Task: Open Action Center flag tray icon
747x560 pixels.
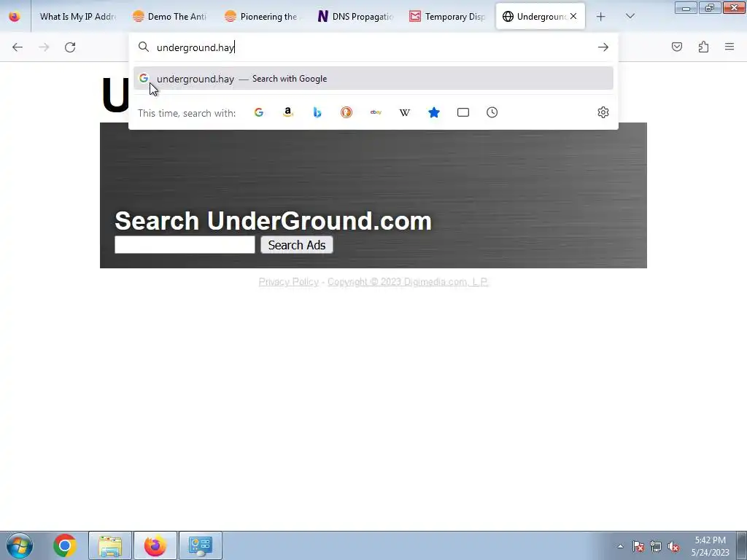Action: pos(638,546)
